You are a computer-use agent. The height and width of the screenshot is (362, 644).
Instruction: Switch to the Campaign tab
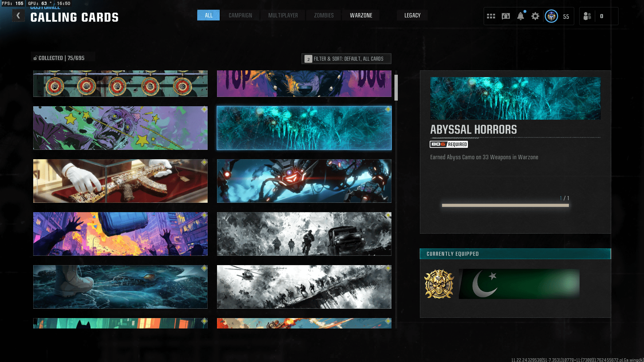pyautogui.click(x=240, y=15)
